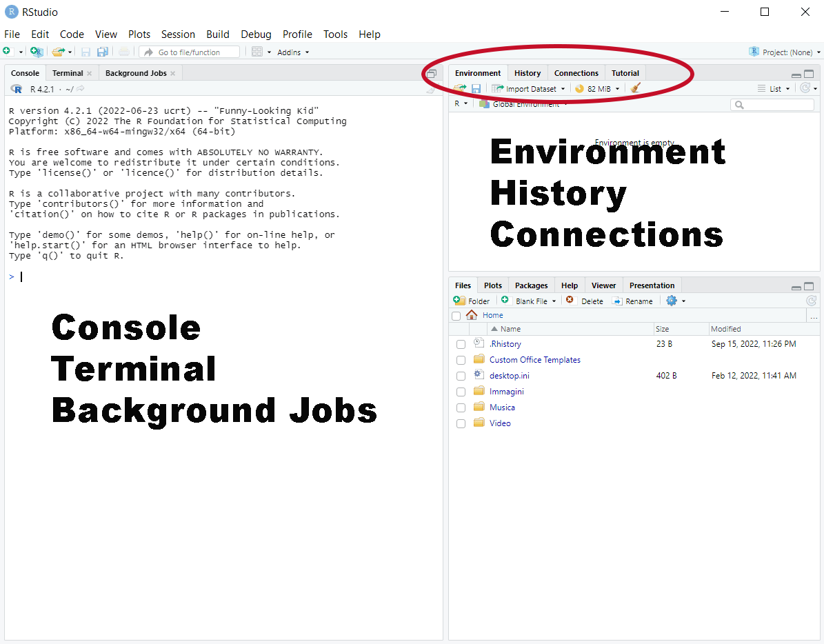Click the Rename button in Files pane
Viewport: 824px width, 644px height.
(632, 301)
